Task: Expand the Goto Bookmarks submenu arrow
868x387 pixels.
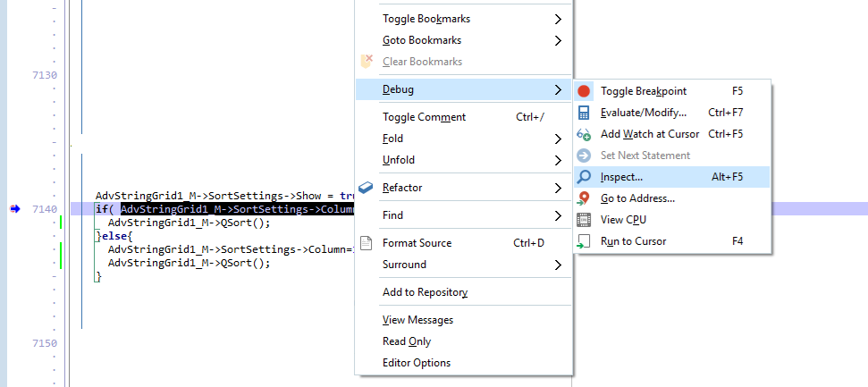Action: (558, 40)
